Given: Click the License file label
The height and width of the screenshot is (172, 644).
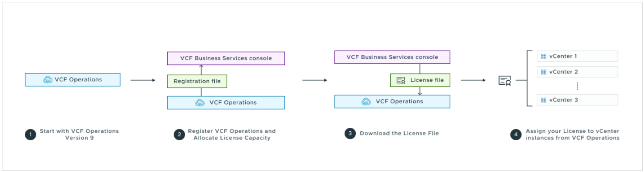Looking at the screenshot, I should tap(427, 80).
